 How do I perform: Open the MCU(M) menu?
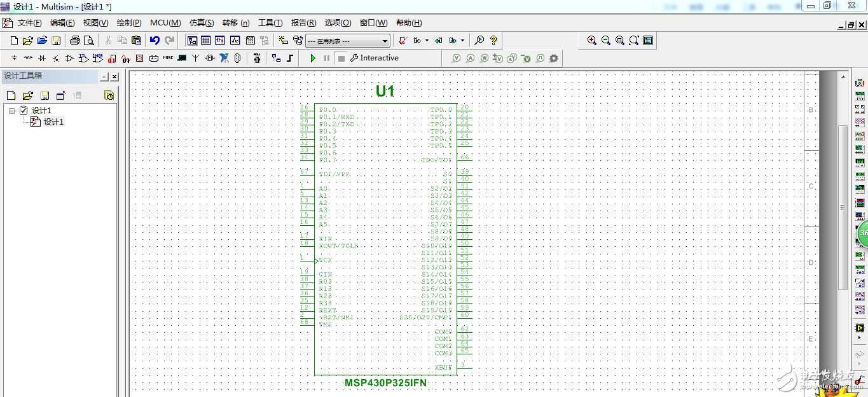165,23
